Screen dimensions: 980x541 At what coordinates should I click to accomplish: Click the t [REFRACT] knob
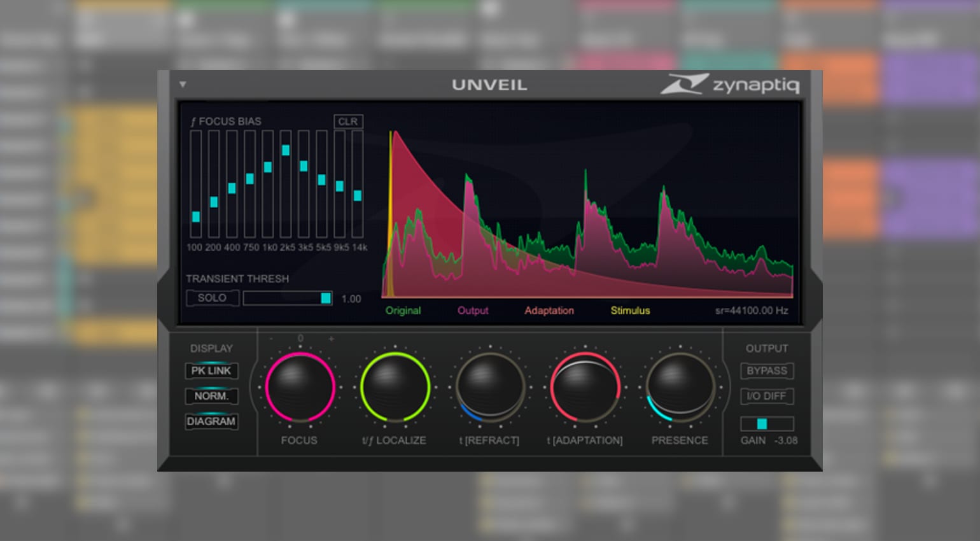coord(490,387)
